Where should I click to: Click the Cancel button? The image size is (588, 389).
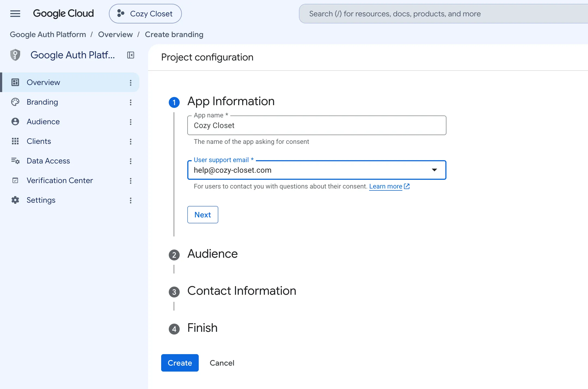tap(222, 363)
